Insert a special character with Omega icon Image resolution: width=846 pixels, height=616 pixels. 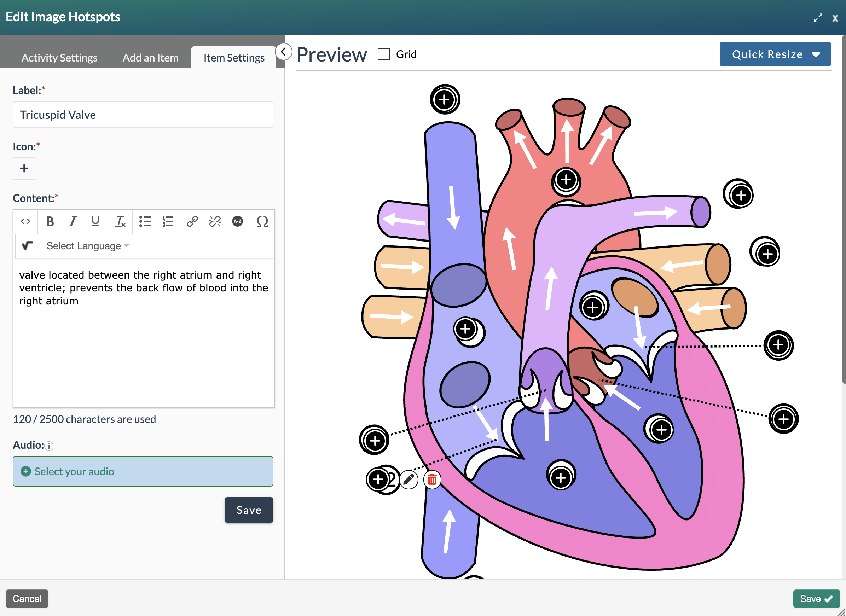point(262,221)
